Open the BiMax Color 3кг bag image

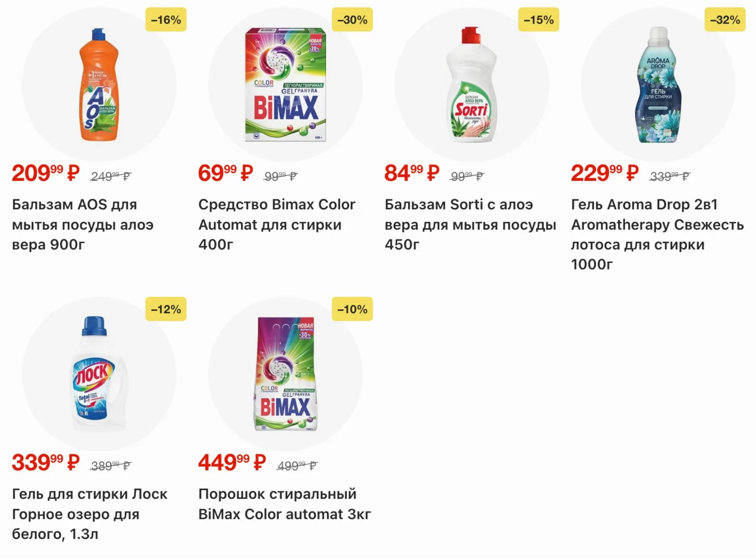point(285,374)
